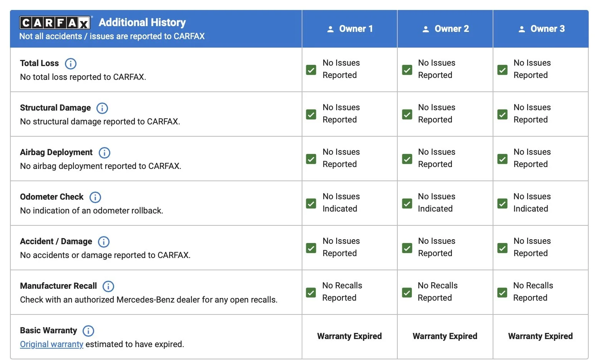The height and width of the screenshot is (364, 601).
Task: Click Owner 1 'No Recalls Reported' text
Action: 342,292
